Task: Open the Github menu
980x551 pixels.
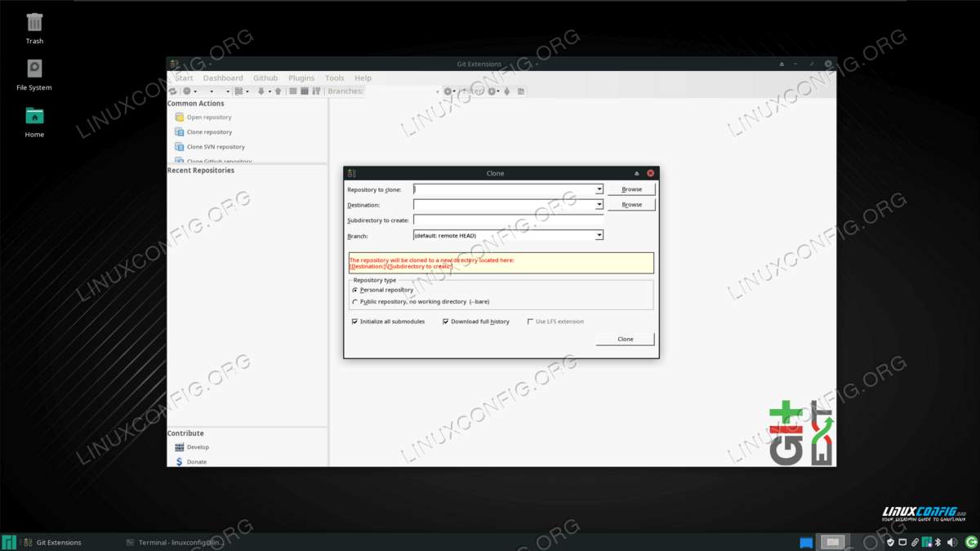Action: point(265,78)
